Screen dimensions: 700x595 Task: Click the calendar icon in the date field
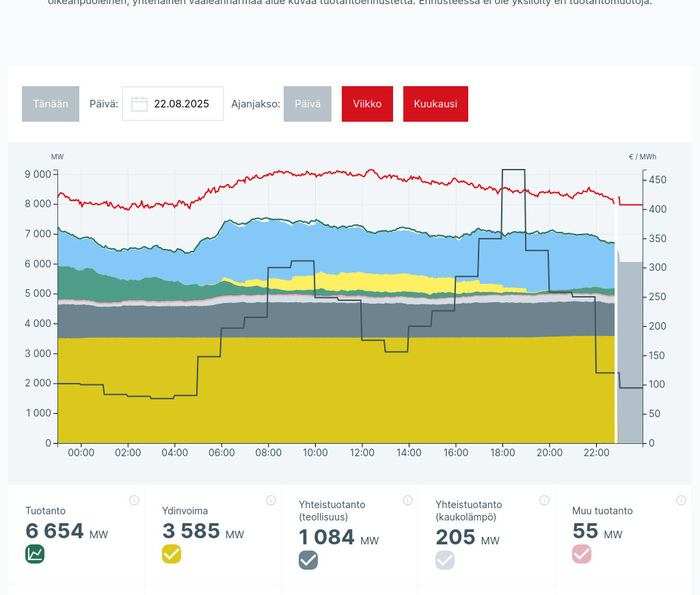(139, 104)
